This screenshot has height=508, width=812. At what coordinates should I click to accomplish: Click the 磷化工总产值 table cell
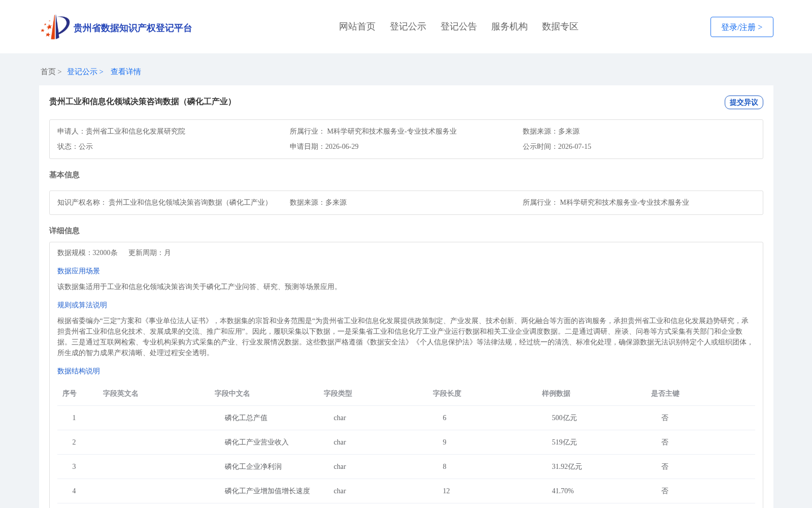pos(246,418)
